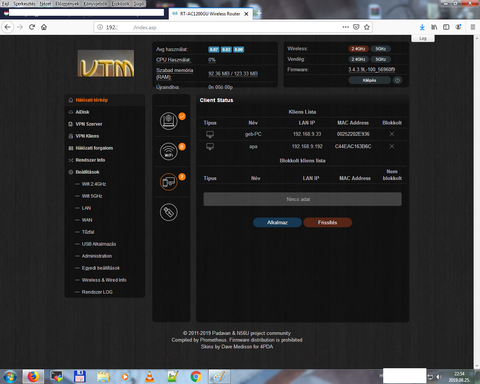Screen dimensions: 480x384
Task: Open Wifi 2.4GHz settings
Action: pyautogui.click(x=94, y=184)
